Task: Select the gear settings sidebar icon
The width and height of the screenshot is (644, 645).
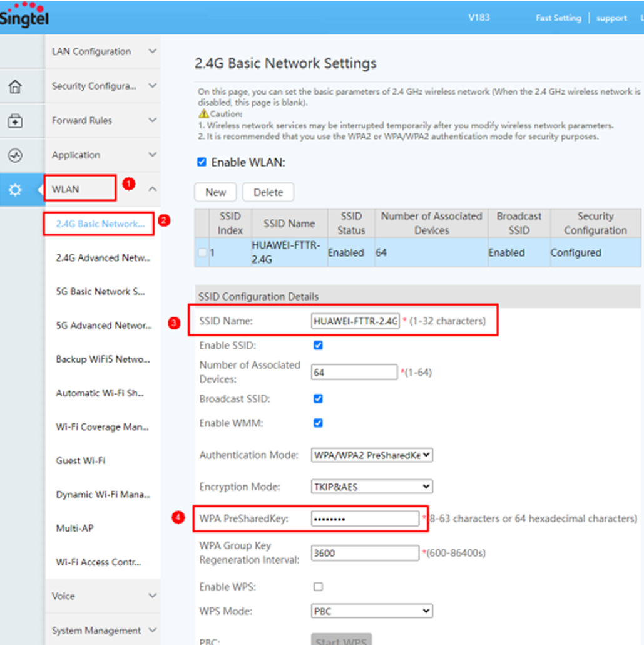Action: (x=15, y=190)
